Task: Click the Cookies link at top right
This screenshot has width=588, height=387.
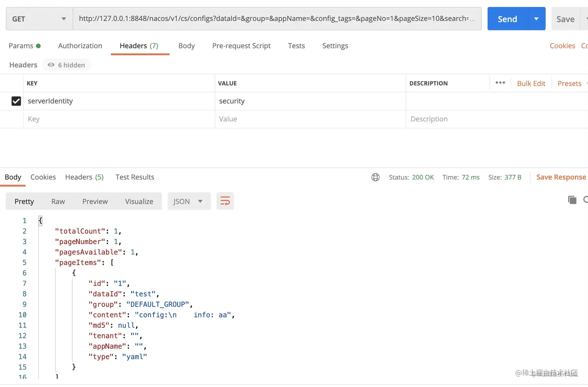Action: [562, 46]
